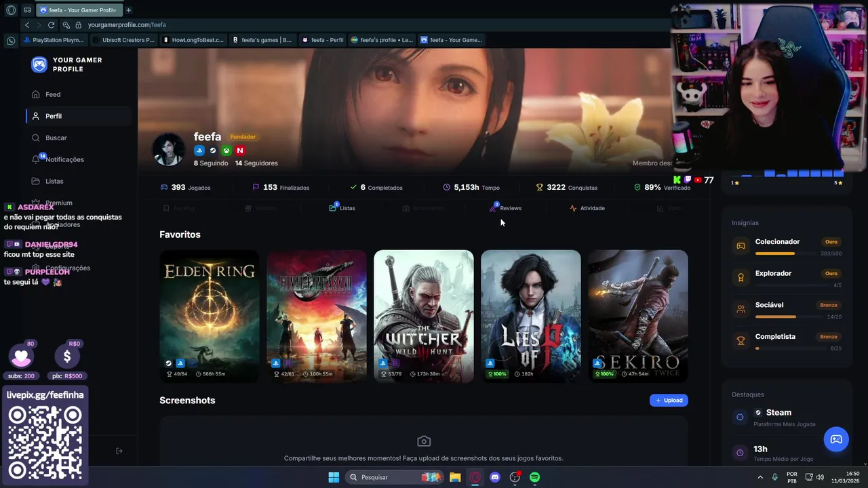The image size is (868, 488).
Task: Click the 153 Finalizados stat
Action: pos(281,187)
